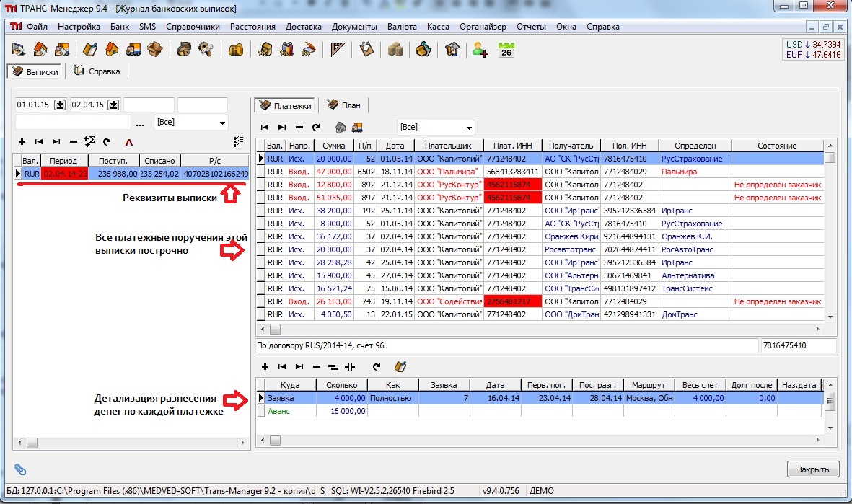The width and height of the screenshot is (852, 504).
Task: Delete the statement with the minus icon
Action: coord(74,142)
